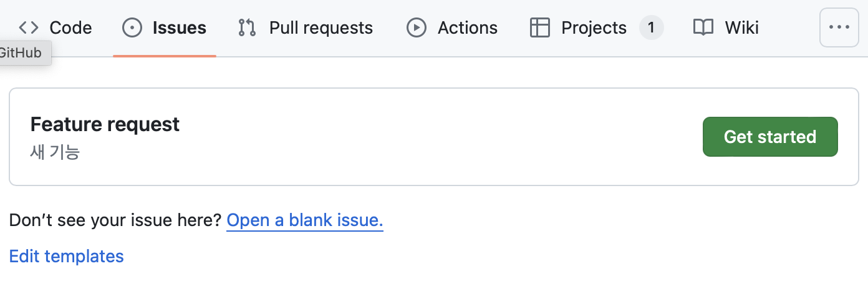Open the Actions tab label
Viewport: 868px width, 286px height.
point(468,27)
